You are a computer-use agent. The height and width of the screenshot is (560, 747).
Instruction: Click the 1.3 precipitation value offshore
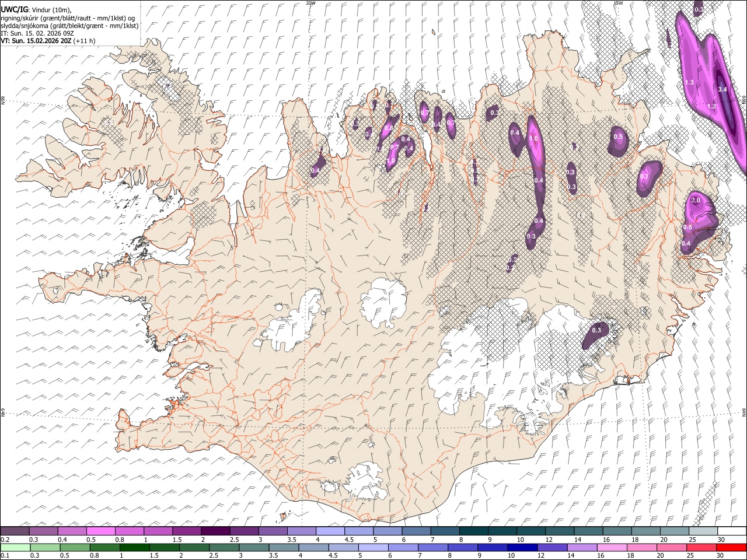point(689,82)
